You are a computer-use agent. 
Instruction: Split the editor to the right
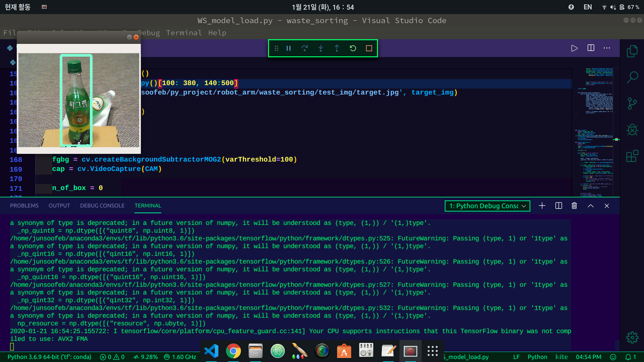(x=591, y=48)
